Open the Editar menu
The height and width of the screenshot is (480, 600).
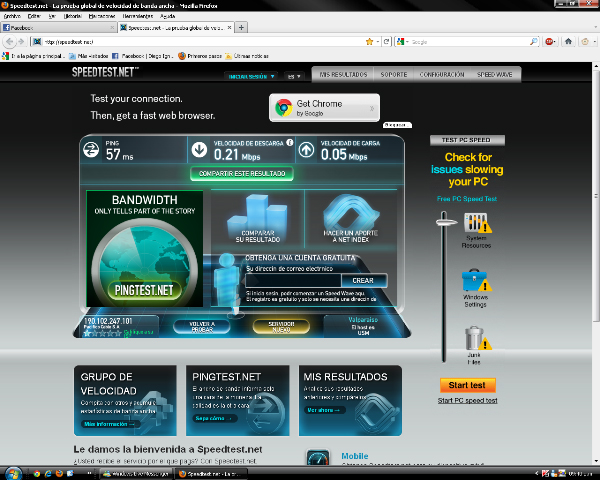(x=34, y=16)
